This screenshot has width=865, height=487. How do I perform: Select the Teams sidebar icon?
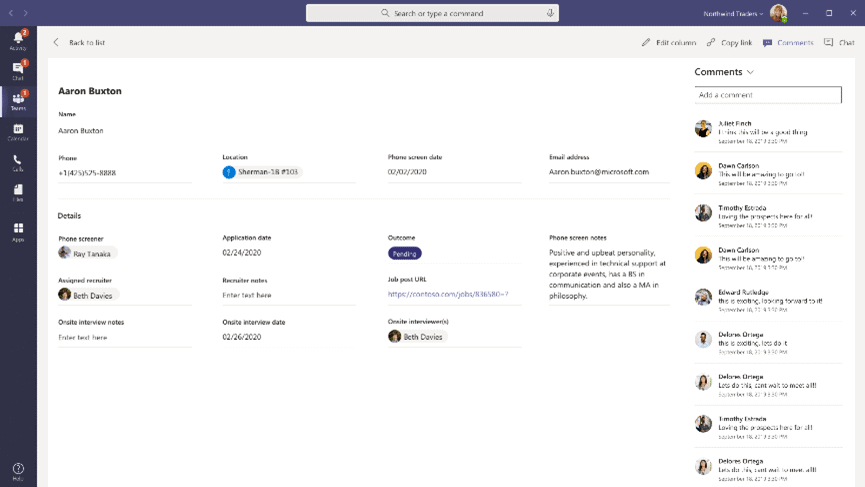click(18, 101)
